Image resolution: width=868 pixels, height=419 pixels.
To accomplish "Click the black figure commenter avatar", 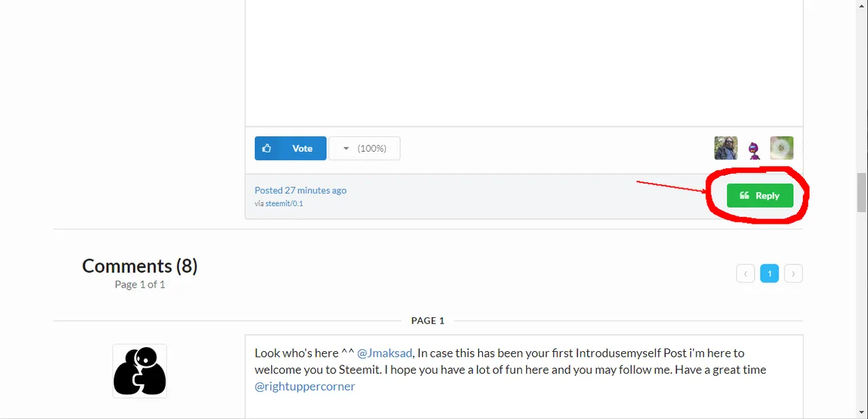I will click(x=140, y=371).
